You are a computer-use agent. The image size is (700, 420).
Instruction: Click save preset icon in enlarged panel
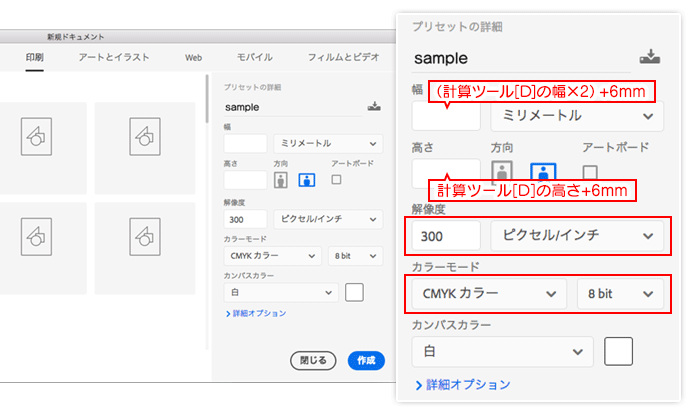pyautogui.click(x=649, y=57)
